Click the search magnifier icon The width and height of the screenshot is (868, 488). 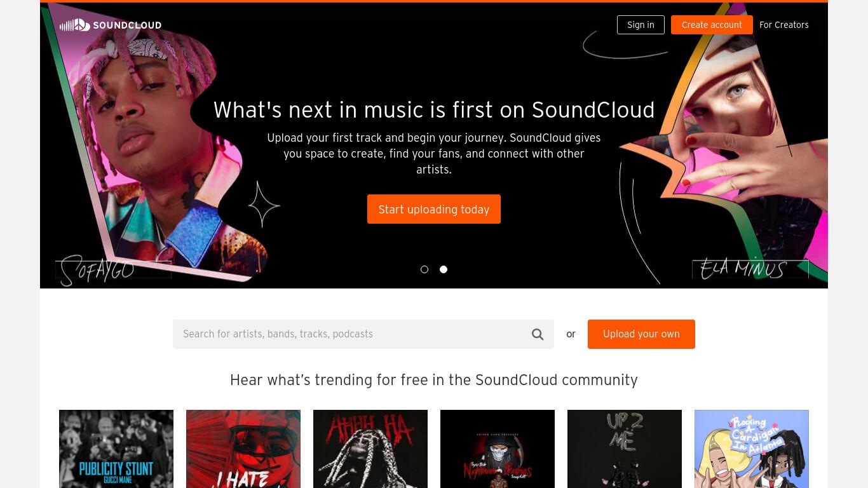[538, 334]
